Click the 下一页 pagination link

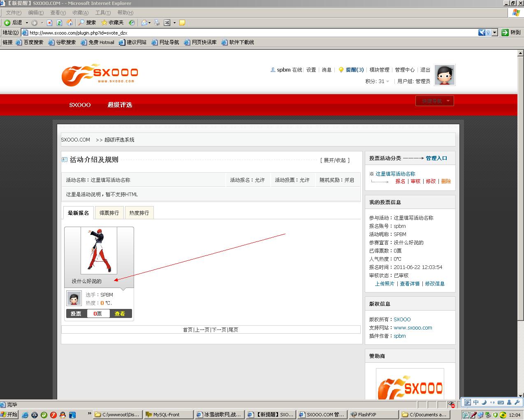219,330
